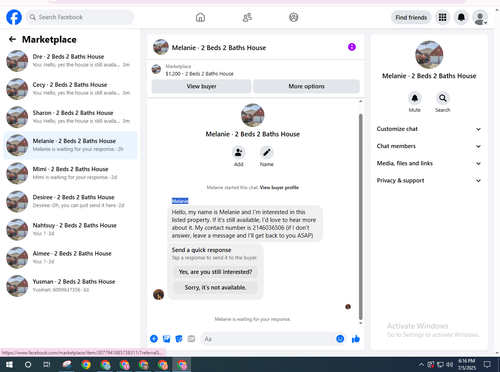This screenshot has width=500, height=372.
Task: Click the Windows Start button
Action: click(x=9, y=365)
